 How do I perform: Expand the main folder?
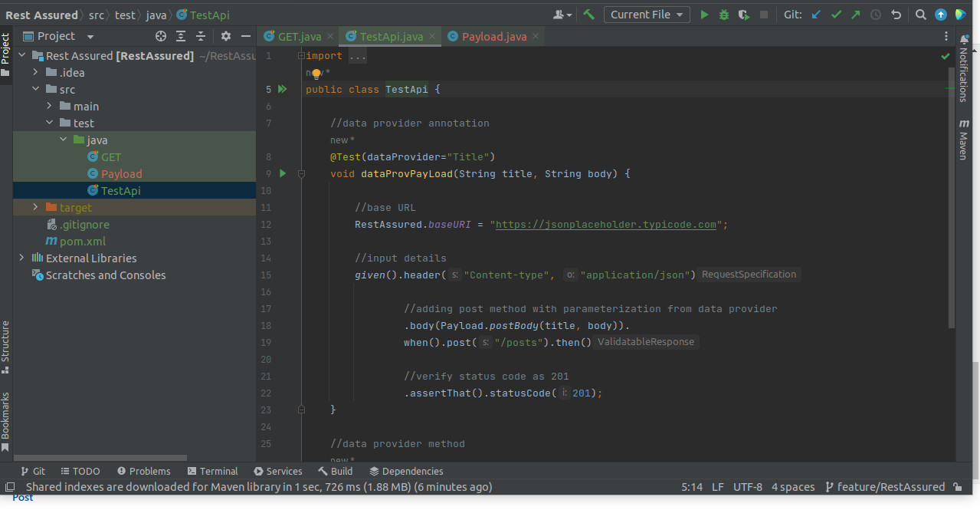click(x=49, y=106)
